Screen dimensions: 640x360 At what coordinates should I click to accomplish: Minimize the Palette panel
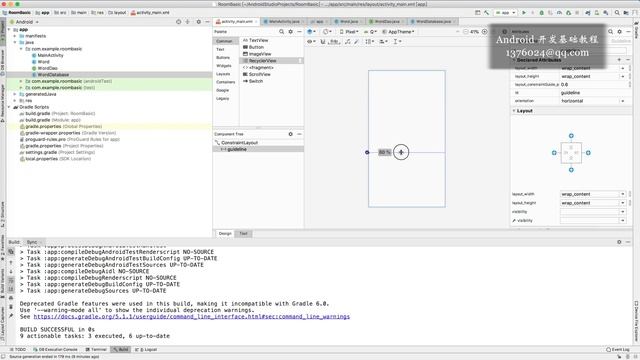(299, 31)
